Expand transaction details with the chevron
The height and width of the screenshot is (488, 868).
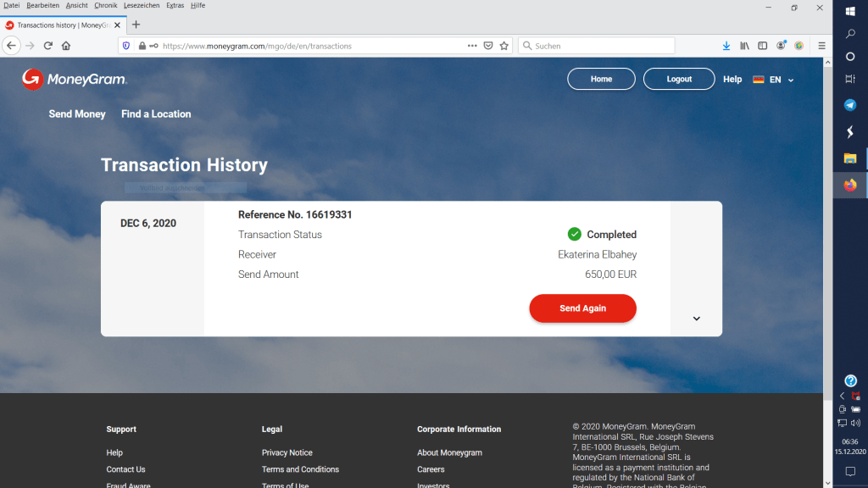point(696,319)
